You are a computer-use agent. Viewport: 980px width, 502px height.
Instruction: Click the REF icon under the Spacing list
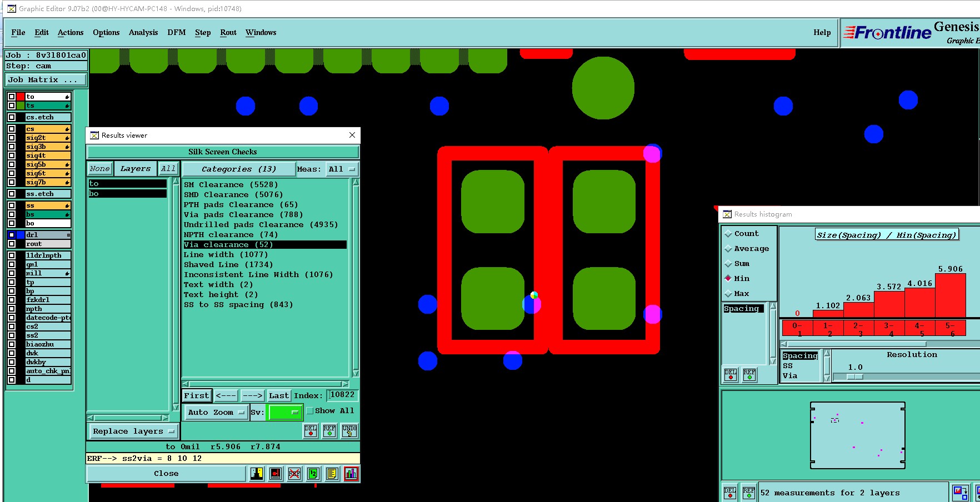[x=749, y=375]
